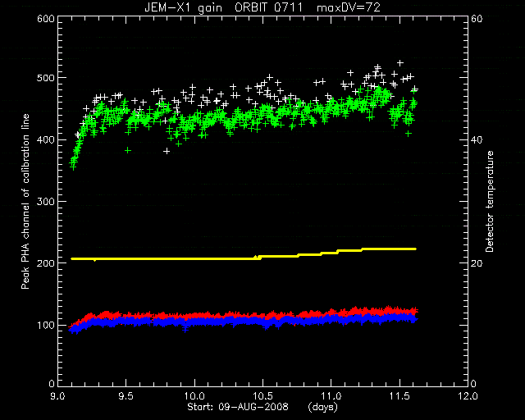Click the 300 tick label on left axis

pos(46,201)
